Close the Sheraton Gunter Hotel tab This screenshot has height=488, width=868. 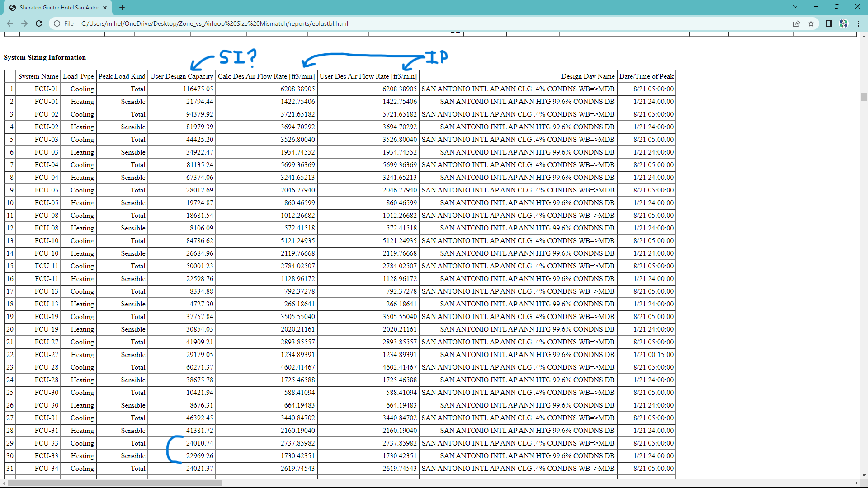(x=104, y=8)
